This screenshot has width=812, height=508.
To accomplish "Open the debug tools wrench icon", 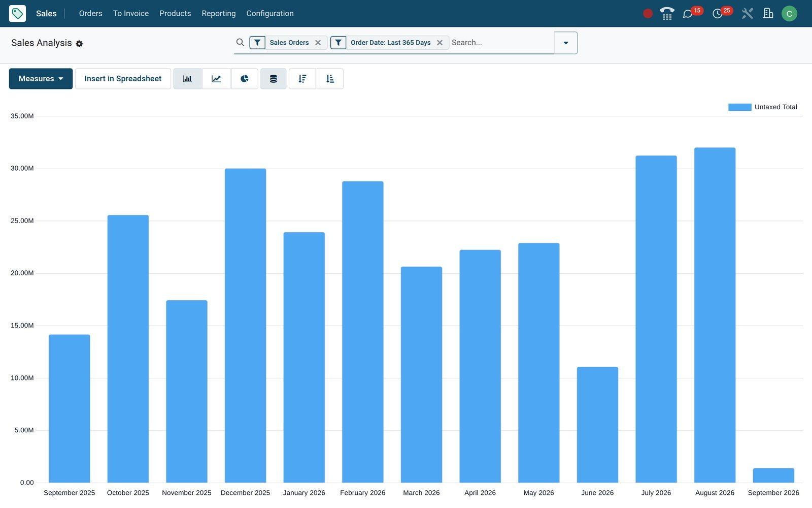I will (747, 13).
